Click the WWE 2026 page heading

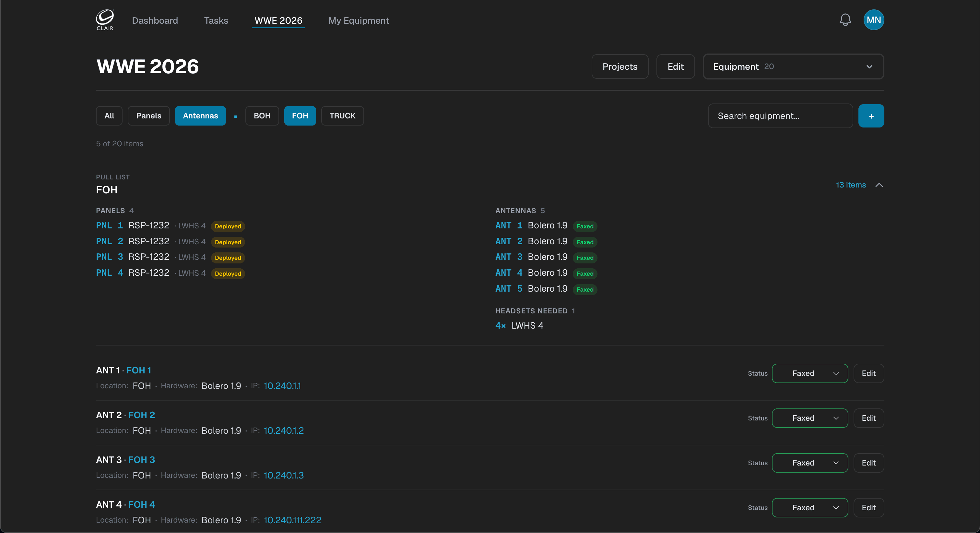(148, 67)
